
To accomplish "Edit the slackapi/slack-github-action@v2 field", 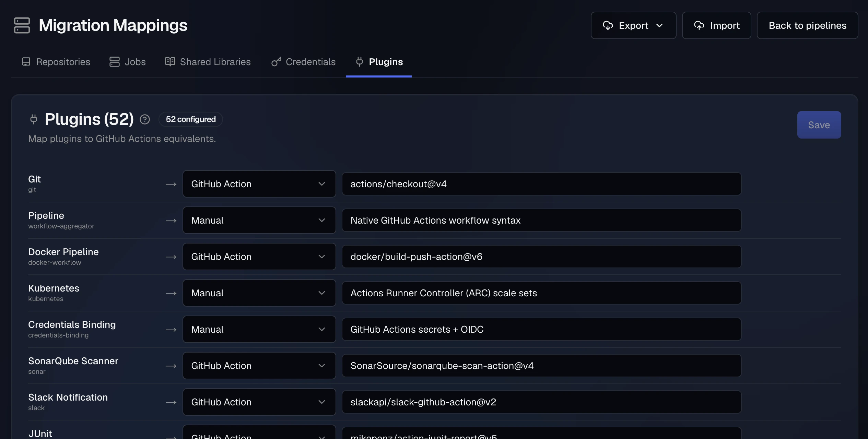I will [541, 402].
